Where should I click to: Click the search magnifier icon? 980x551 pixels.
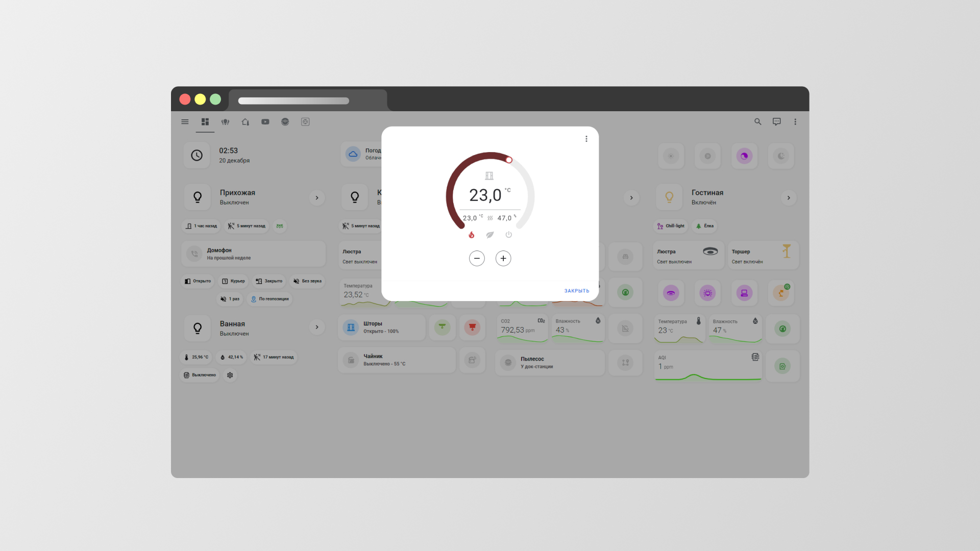pos(758,122)
